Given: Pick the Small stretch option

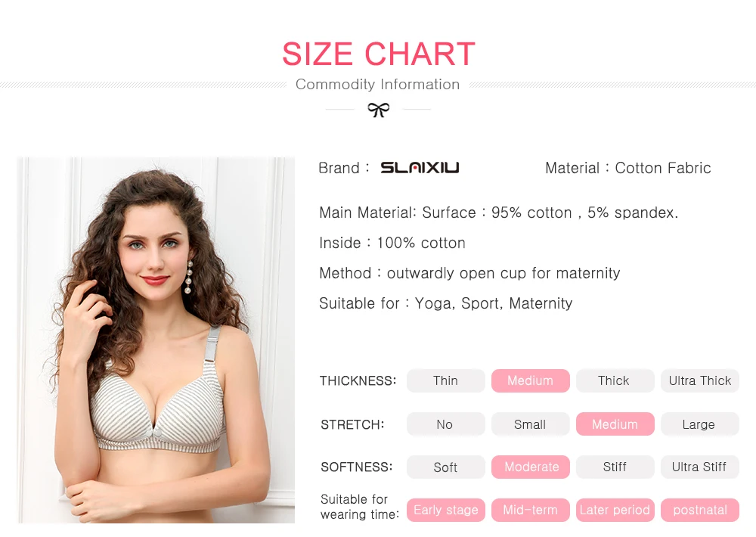Looking at the screenshot, I should click(531, 424).
